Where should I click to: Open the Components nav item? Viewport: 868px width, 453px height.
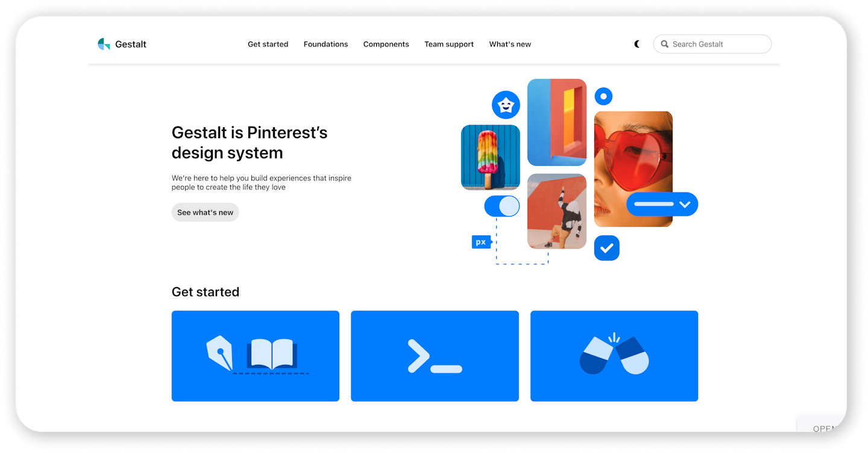pos(386,44)
